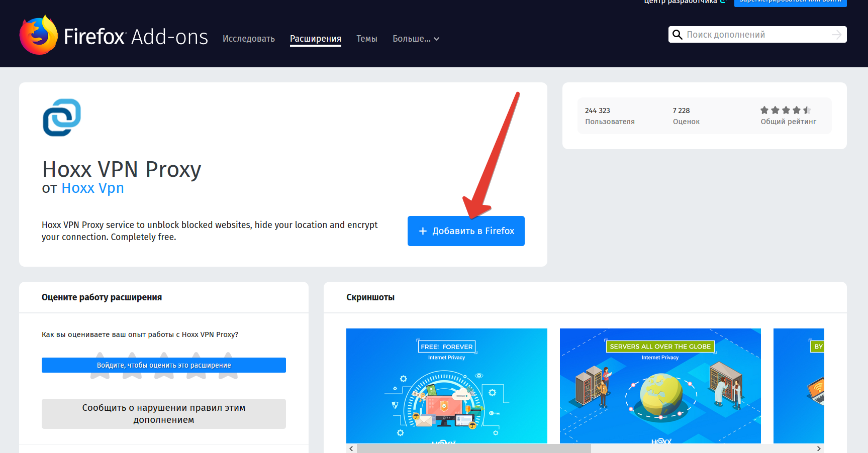Click the right arrow of screenshots scrollbar

tap(819, 448)
